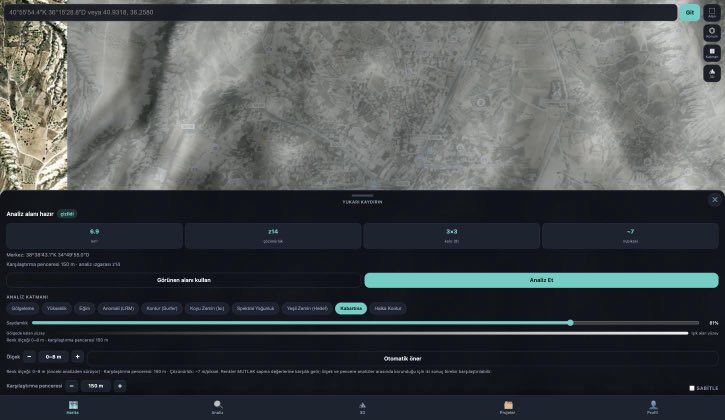Screen dimensions: 725x420
Task: Click the 'Otomatik öner' button
Action: pyautogui.click(x=402, y=358)
